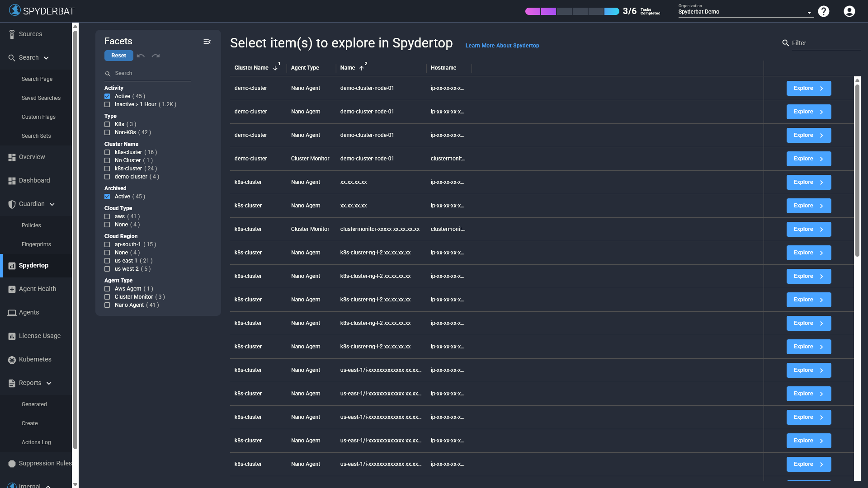Open the Organization selector dropdown
This screenshot has width=868, height=488.
(x=809, y=12)
